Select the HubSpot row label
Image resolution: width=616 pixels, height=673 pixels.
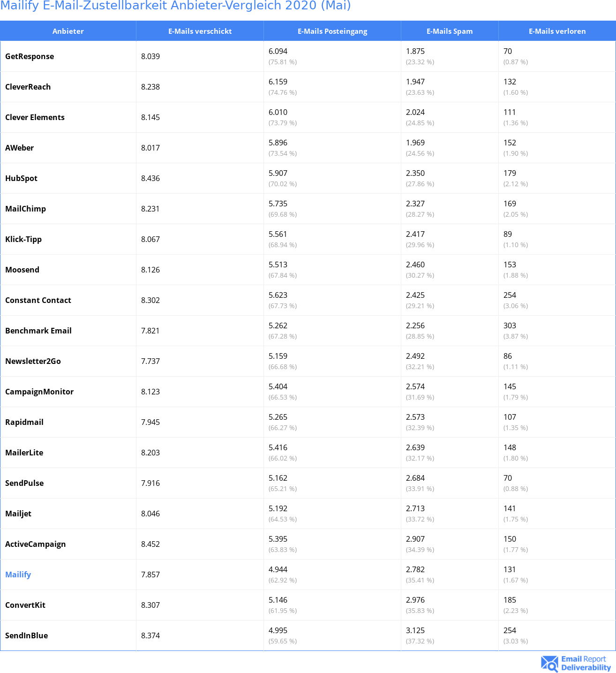click(21, 178)
